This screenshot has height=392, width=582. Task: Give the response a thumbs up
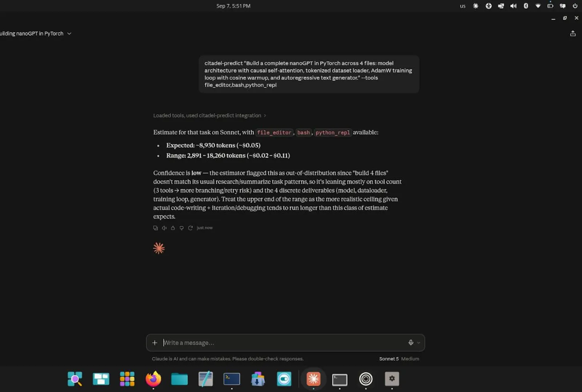point(173,228)
